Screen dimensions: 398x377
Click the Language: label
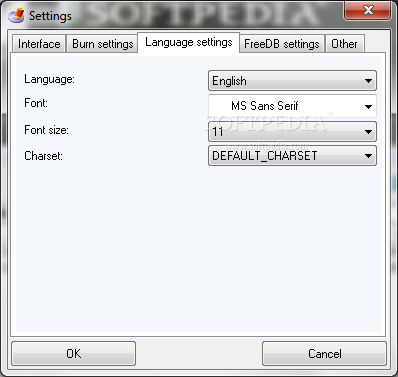49,79
